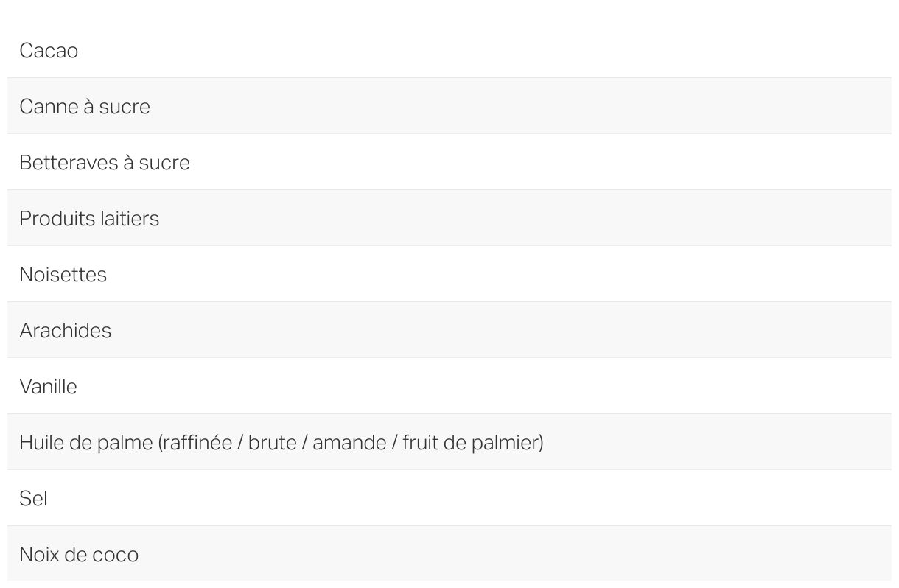Select the Cacao row

point(450,50)
